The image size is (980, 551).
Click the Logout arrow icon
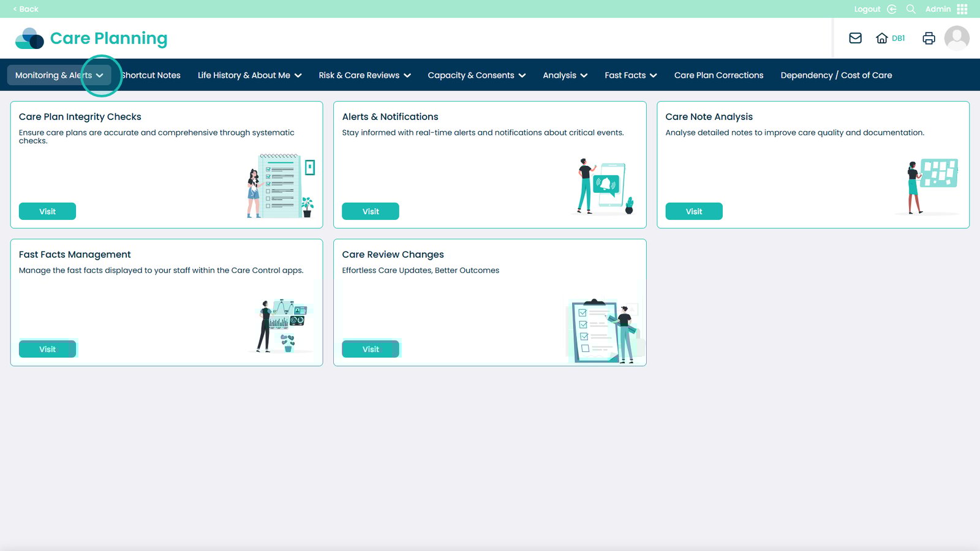pyautogui.click(x=892, y=9)
